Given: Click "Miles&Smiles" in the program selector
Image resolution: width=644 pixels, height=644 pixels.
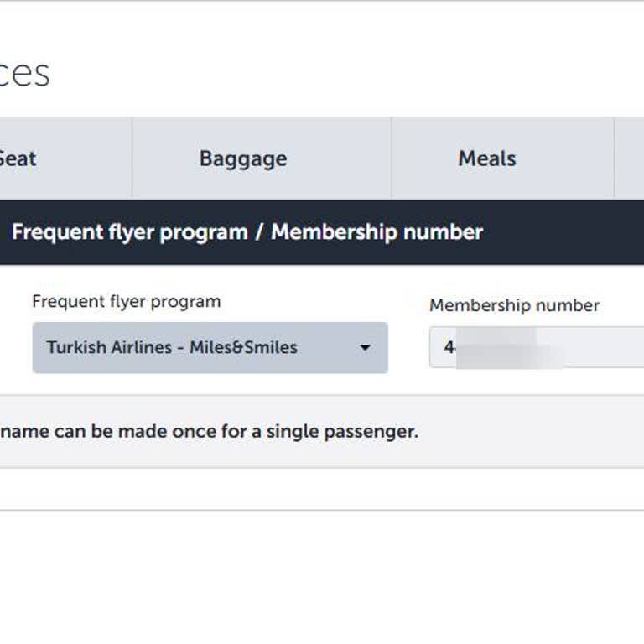Looking at the screenshot, I should click(243, 347).
